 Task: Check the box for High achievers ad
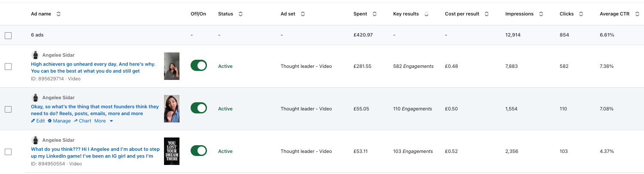8,67
